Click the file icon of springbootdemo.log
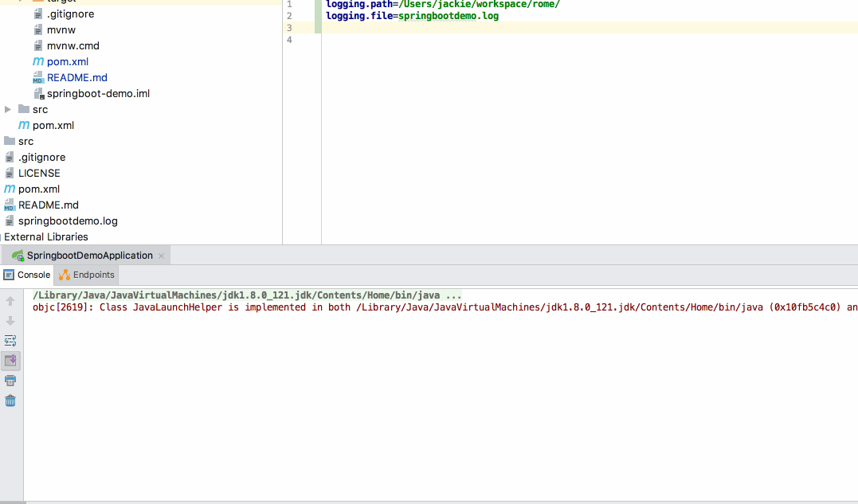The width and height of the screenshot is (858, 504). pyautogui.click(x=10, y=221)
